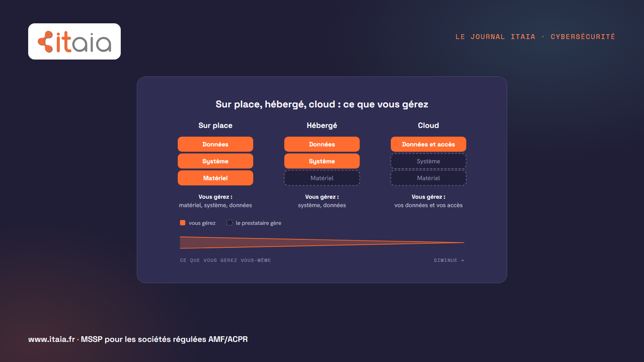Click the tapering orange wedge graphic
The width and height of the screenshot is (644, 362).
(322, 243)
